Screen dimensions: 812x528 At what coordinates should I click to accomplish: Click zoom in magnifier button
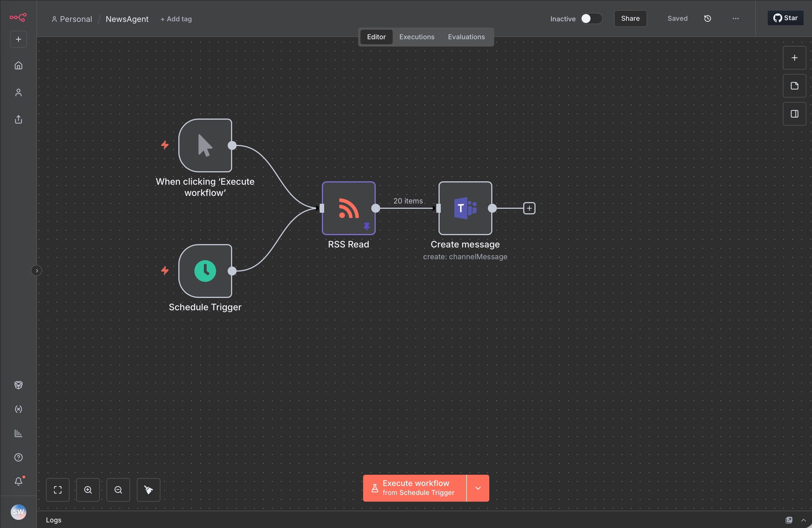[x=88, y=490]
